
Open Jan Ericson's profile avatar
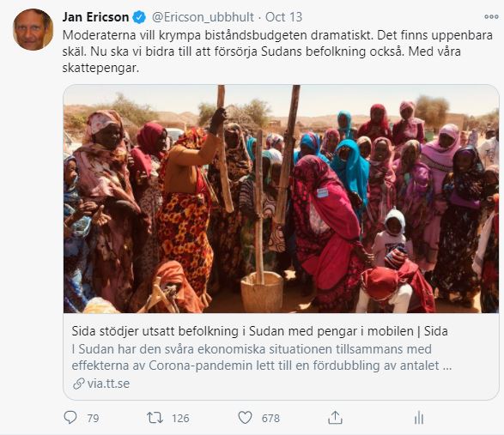tap(33, 29)
